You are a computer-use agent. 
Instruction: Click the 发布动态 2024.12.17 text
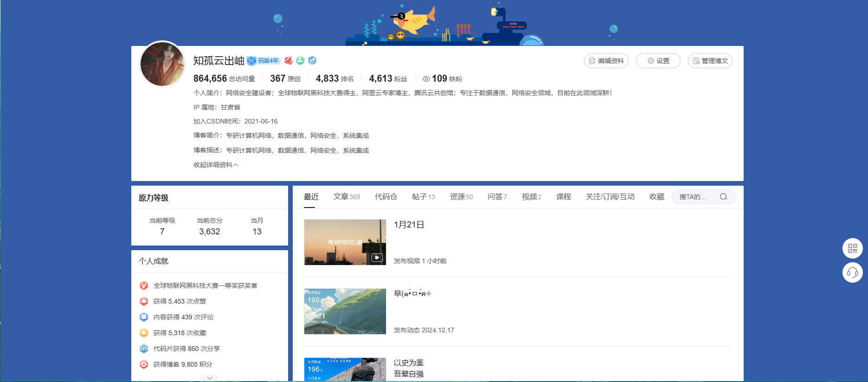(424, 330)
